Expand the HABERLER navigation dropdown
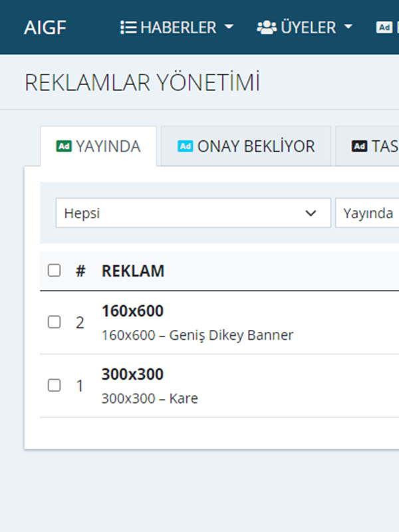The height and width of the screenshot is (532, 399). pyautogui.click(x=176, y=27)
